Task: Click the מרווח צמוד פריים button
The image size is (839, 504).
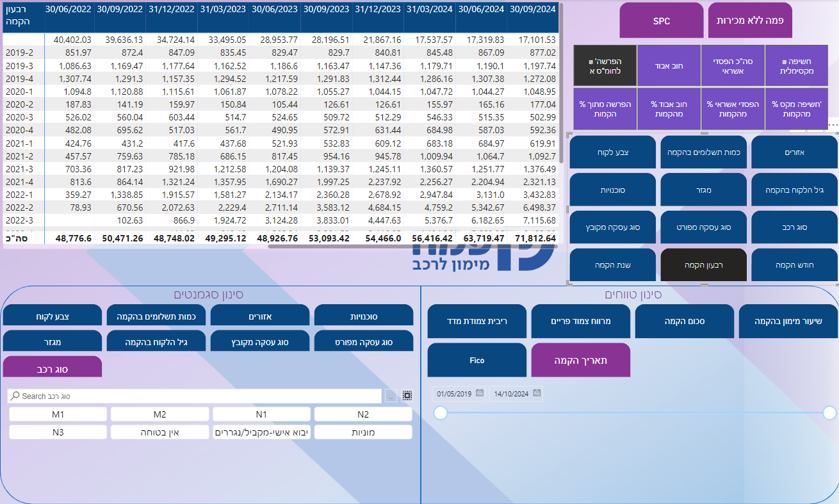Action: [x=581, y=321]
